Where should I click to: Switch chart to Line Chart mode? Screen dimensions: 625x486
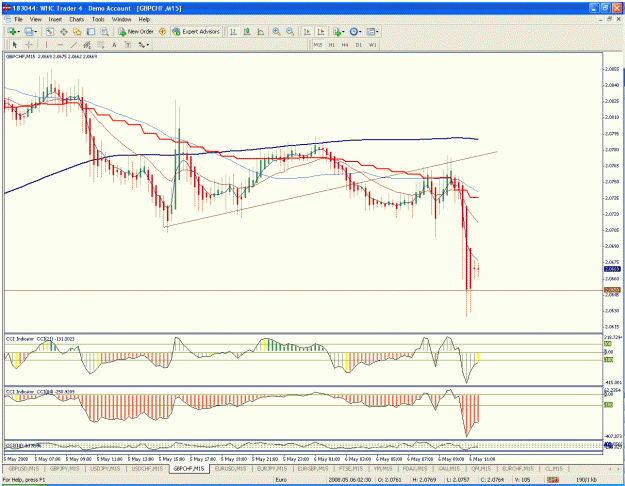tap(261, 31)
